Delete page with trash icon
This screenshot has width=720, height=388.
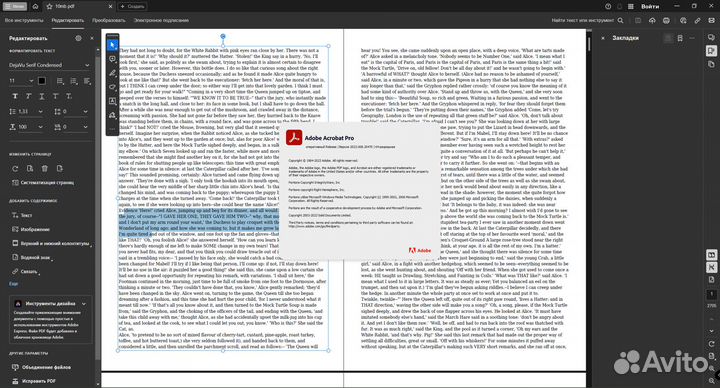click(45, 169)
